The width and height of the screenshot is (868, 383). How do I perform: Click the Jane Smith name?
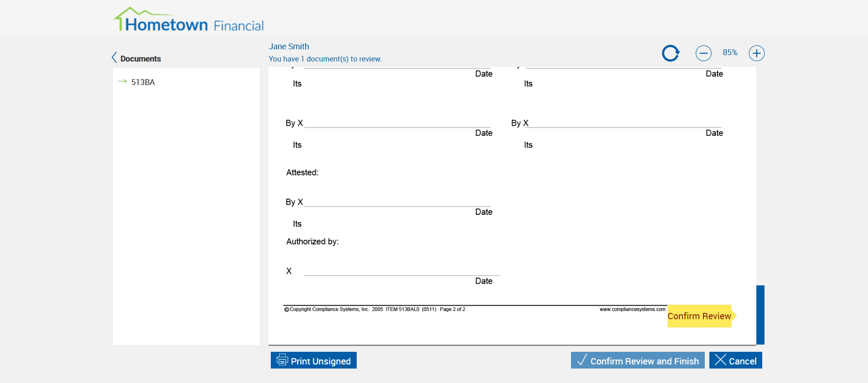click(289, 47)
